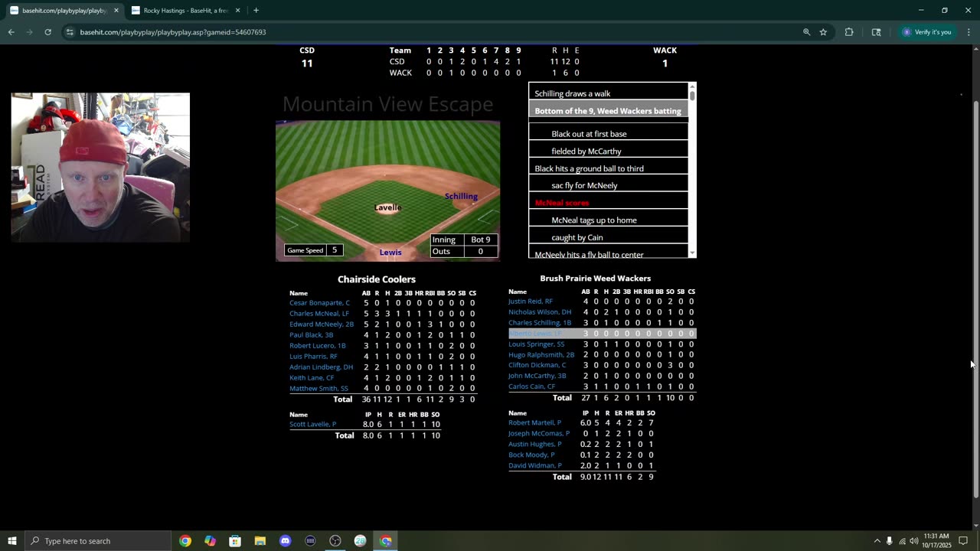Image resolution: width=980 pixels, height=551 pixels.
Task: Open pitcher Robert Martell link
Action: [534, 422]
